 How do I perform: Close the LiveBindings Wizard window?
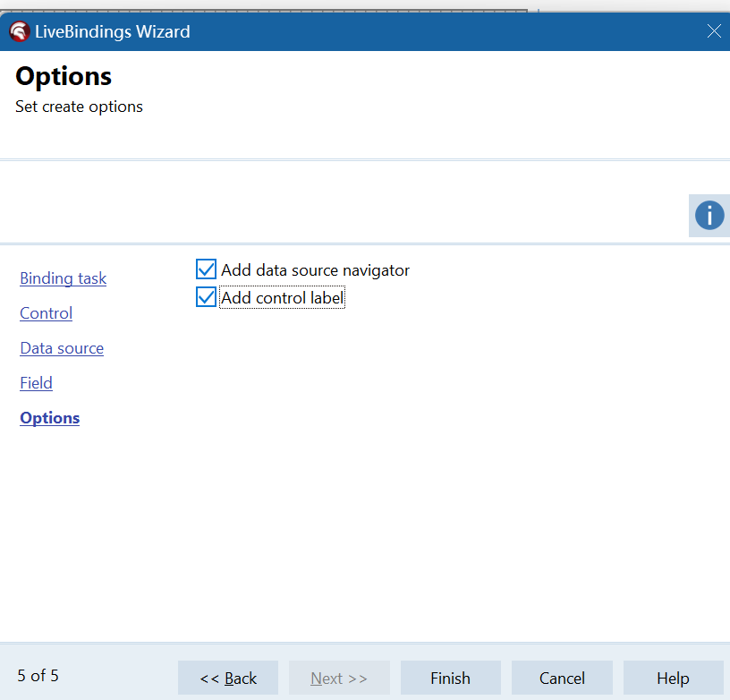713,31
